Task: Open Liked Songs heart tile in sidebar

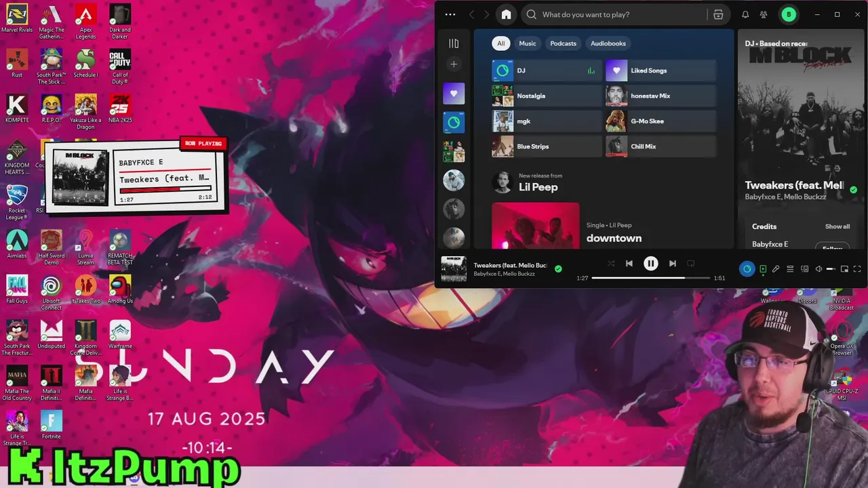Action: pyautogui.click(x=454, y=94)
